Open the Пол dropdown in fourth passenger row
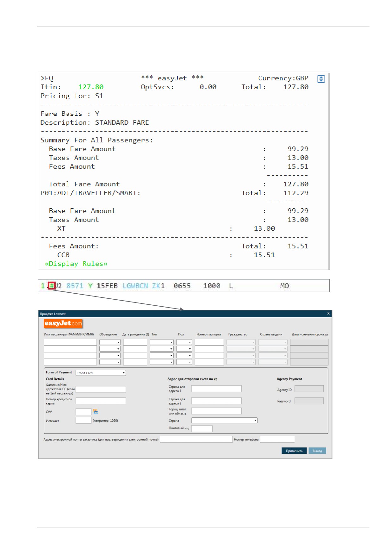The height and width of the screenshot is (555, 392). pyautogui.click(x=184, y=362)
